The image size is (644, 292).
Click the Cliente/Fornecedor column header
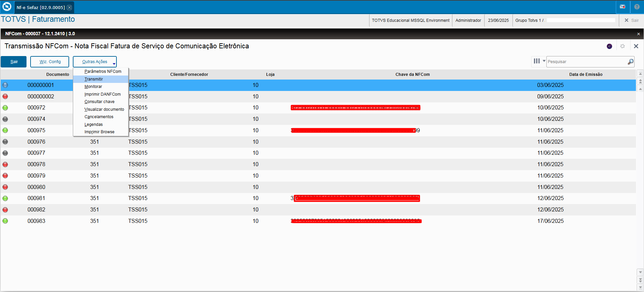(189, 75)
